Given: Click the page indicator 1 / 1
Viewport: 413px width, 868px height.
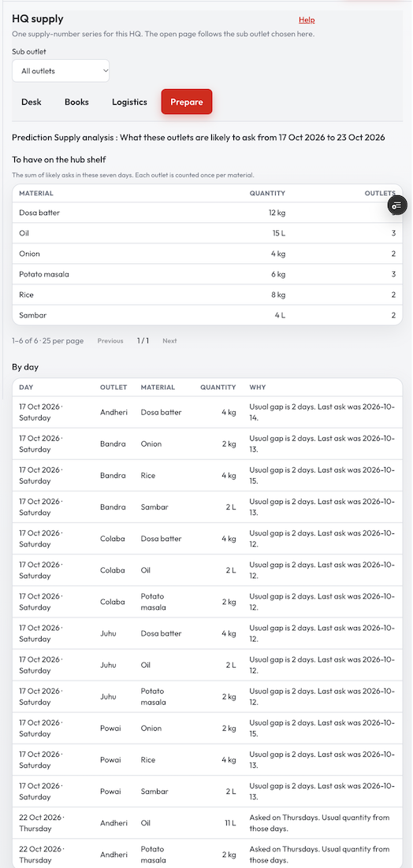Looking at the screenshot, I should pos(143,341).
